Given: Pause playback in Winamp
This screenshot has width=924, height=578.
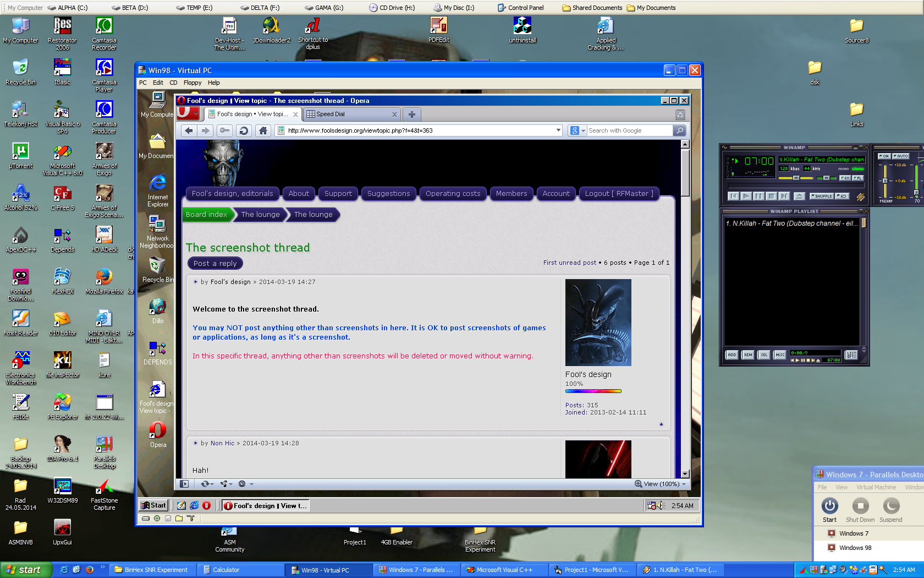Looking at the screenshot, I should click(x=759, y=196).
